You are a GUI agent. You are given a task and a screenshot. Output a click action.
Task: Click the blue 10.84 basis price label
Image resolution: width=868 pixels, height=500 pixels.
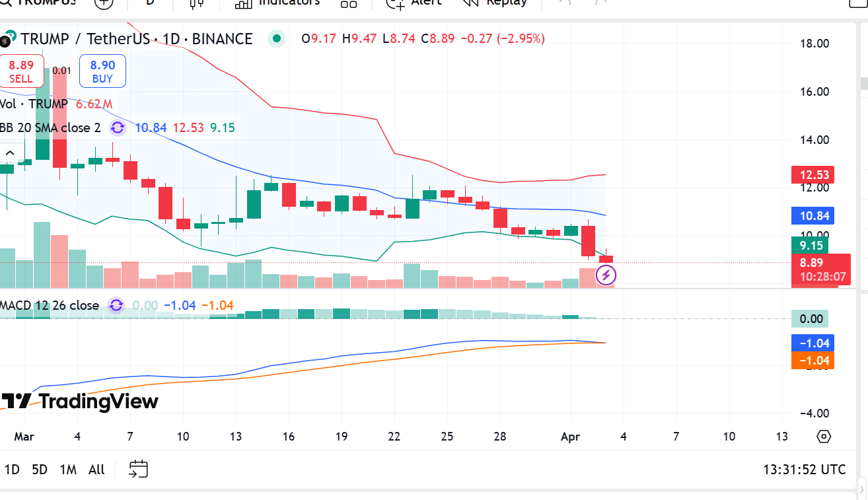click(813, 215)
